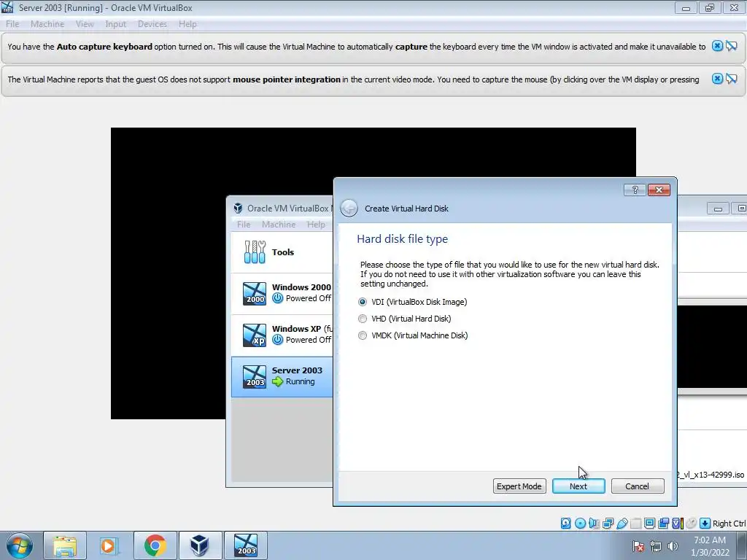Select the Server 2003 running machine
This screenshot has height=560, width=747.
[282, 377]
